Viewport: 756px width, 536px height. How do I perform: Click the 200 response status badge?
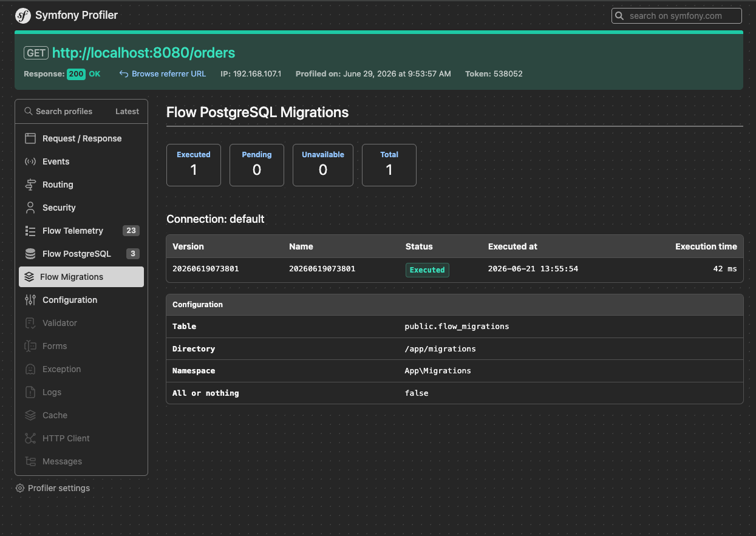(76, 74)
